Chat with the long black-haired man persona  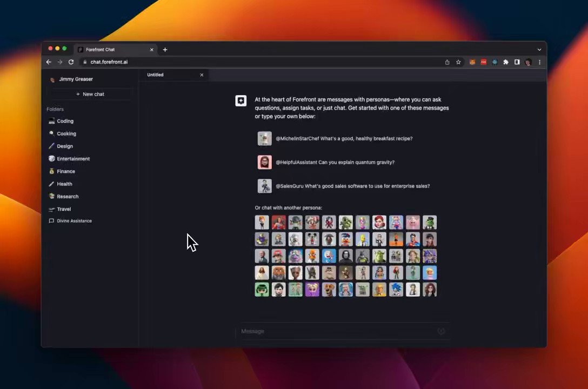pyautogui.click(x=346, y=256)
